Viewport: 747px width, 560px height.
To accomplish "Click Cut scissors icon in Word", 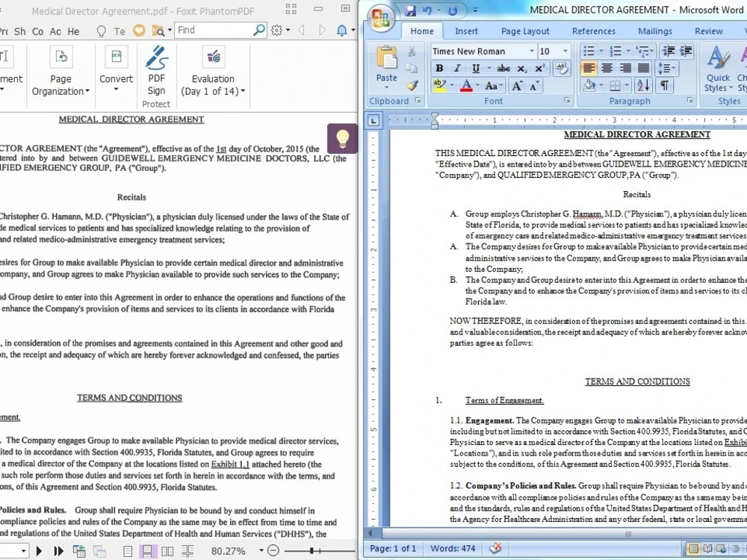I will [412, 51].
